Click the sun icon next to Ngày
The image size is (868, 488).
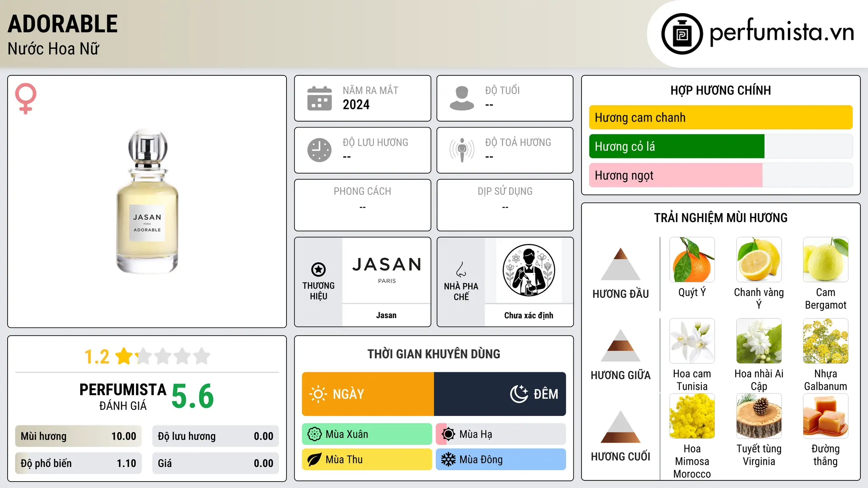tap(318, 394)
